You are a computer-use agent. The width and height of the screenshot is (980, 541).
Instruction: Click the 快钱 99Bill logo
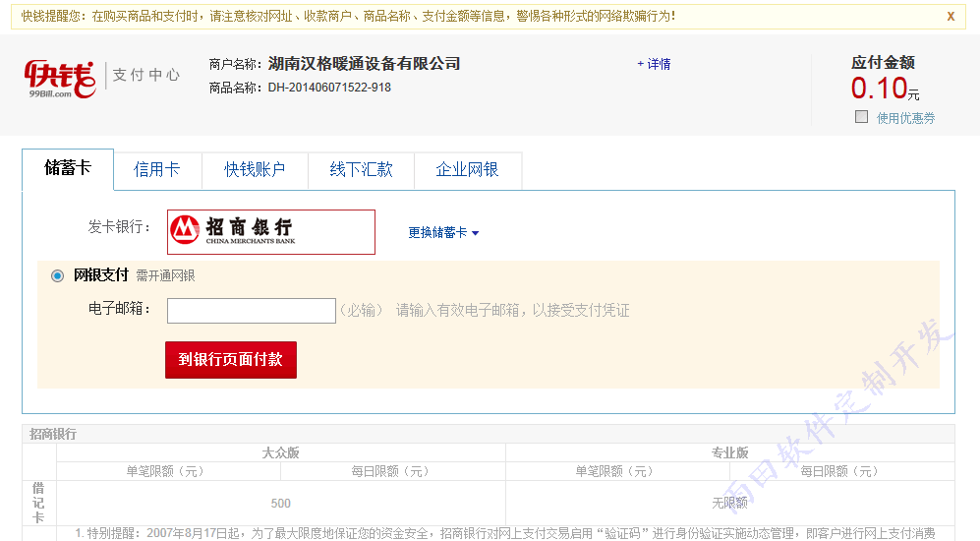point(60,79)
